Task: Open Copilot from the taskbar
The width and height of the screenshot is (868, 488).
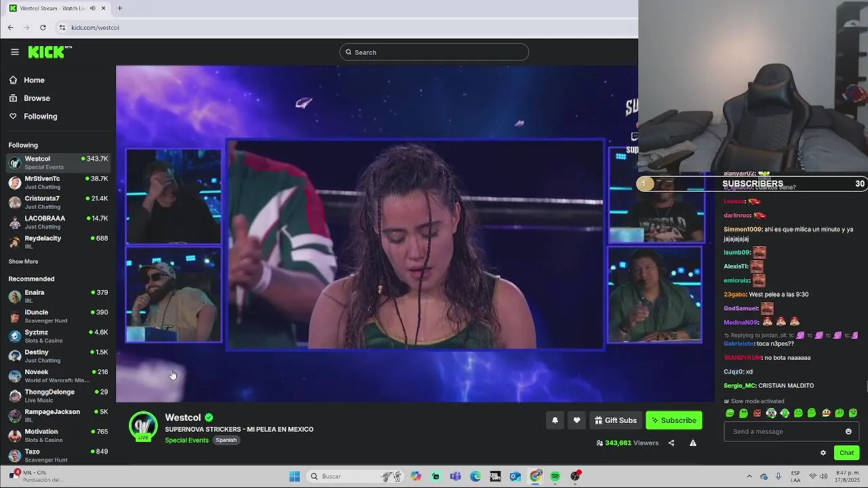Action: pos(416,476)
